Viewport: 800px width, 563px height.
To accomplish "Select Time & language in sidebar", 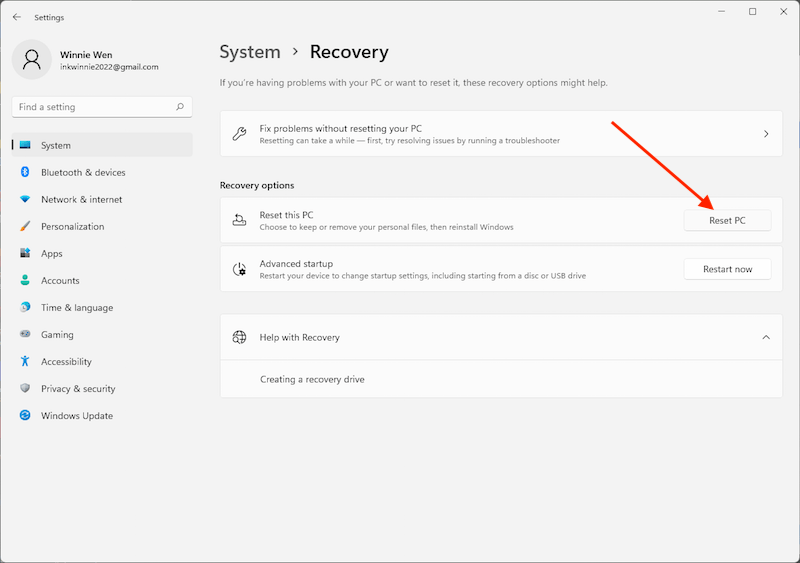I will (76, 308).
